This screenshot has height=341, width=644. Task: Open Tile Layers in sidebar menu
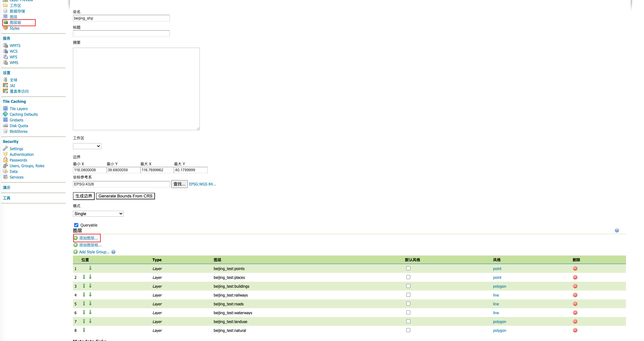pyautogui.click(x=19, y=109)
